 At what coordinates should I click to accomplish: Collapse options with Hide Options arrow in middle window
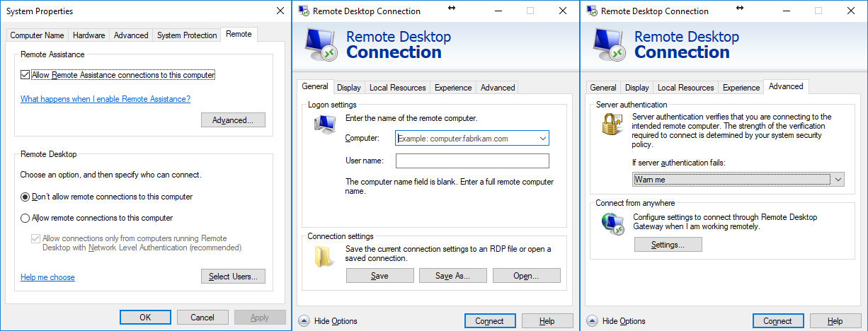[x=304, y=321]
